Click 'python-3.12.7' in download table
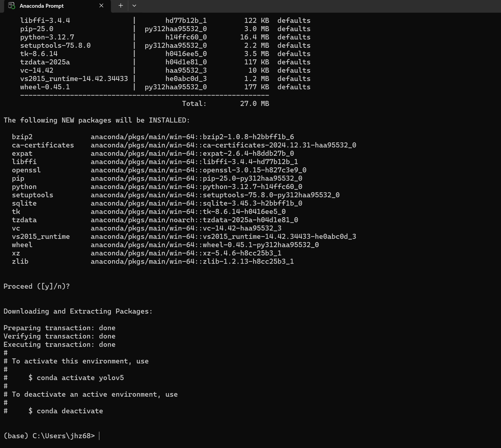 47,37
